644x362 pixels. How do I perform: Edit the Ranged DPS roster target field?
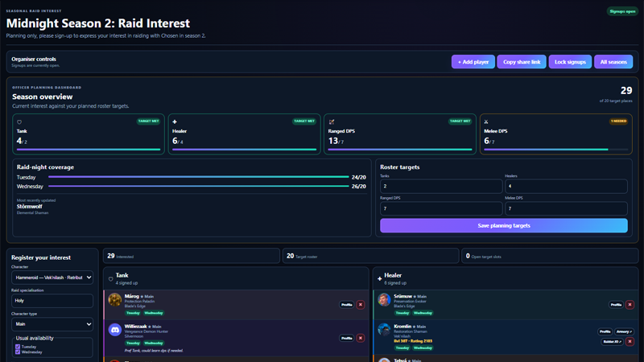click(x=441, y=208)
